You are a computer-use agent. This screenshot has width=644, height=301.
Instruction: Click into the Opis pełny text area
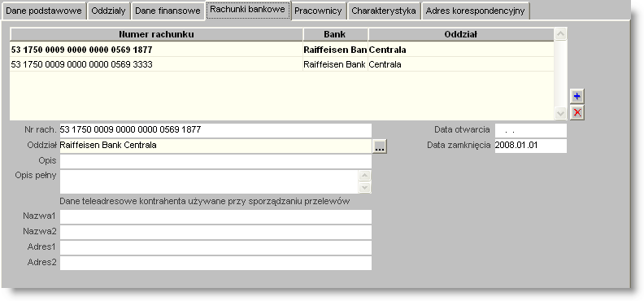pos(210,181)
